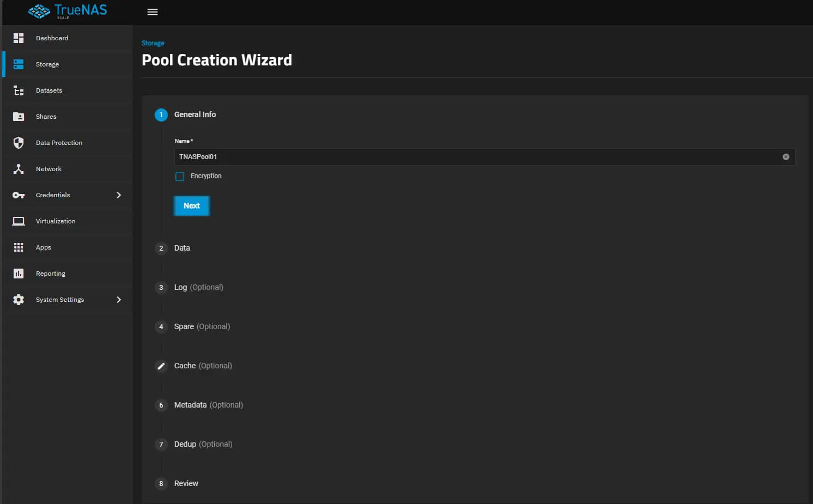Open Credentials in the sidebar
This screenshot has width=813, height=504.
click(68, 195)
